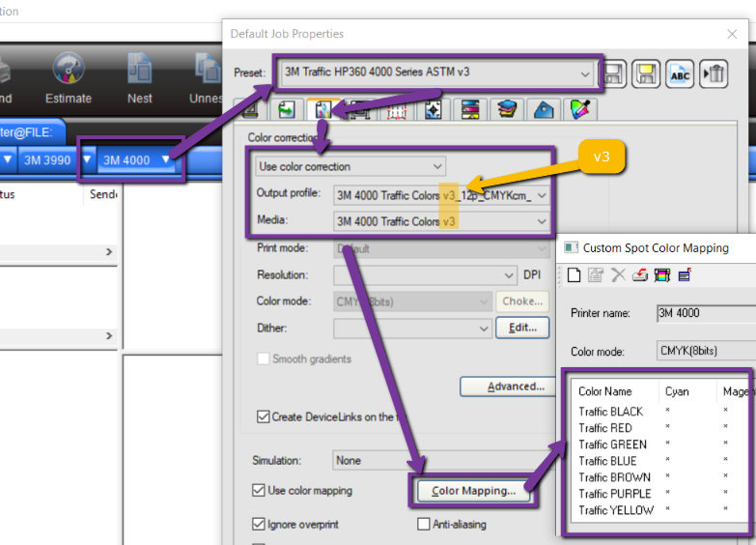Click the ABC rename preset icon
Image resolution: width=756 pixels, height=545 pixels.
(680, 73)
